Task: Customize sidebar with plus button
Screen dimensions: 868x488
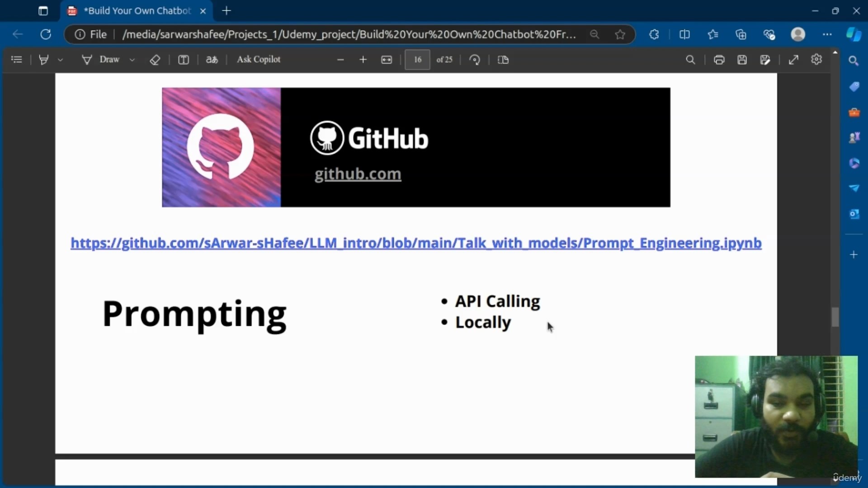Action: [x=854, y=255]
